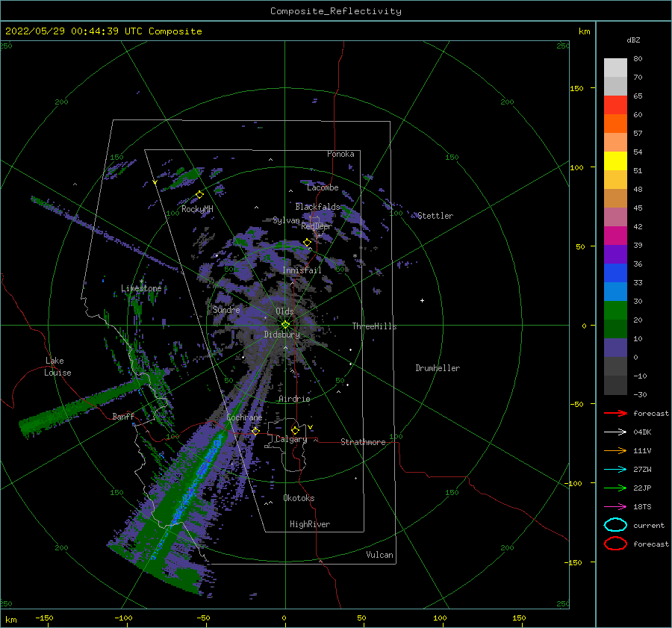Image resolution: width=672 pixels, height=628 pixels.
Task: Click the bright yellow swatch in dBZ legend
Action: (x=615, y=161)
